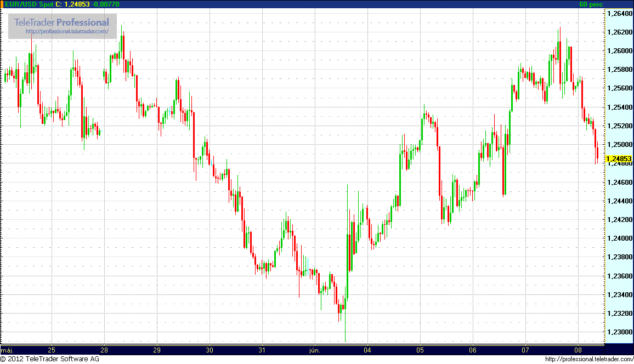Image resolution: width=634 pixels, height=364 pixels.
Task: Click the 1,23200 price axis label
Action: pyautogui.click(x=620, y=313)
